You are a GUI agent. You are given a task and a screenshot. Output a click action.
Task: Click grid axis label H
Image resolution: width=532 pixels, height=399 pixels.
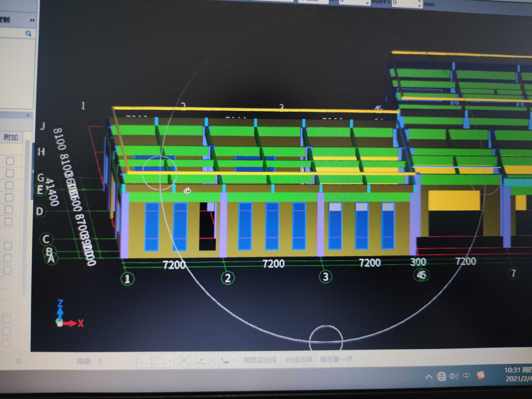[41, 152]
